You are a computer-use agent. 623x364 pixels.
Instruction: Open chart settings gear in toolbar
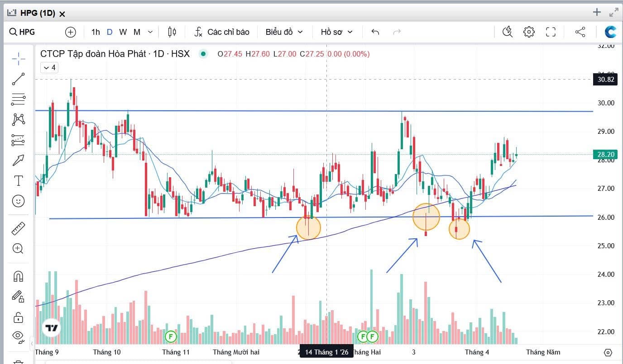point(529,32)
